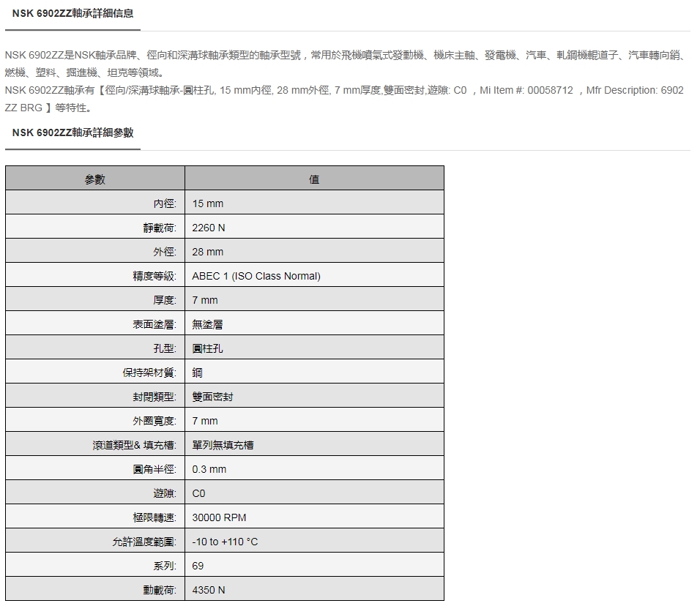The height and width of the screenshot is (606, 700).
Task: Select the "7 mm" value in the 外圈寬度 row
Action: (205, 420)
